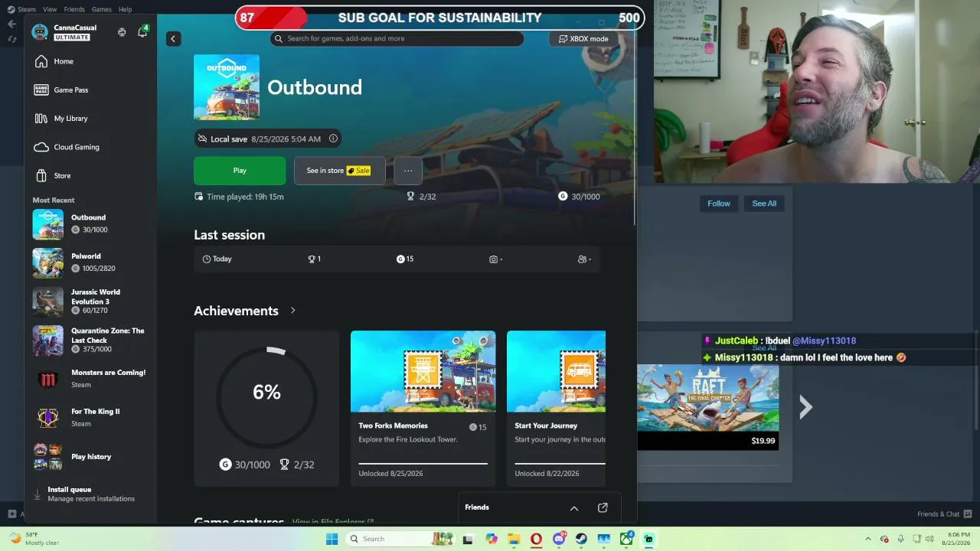980x551 pixels.
Task: Click the microphone icon in system tray
Action: (900, 539)
